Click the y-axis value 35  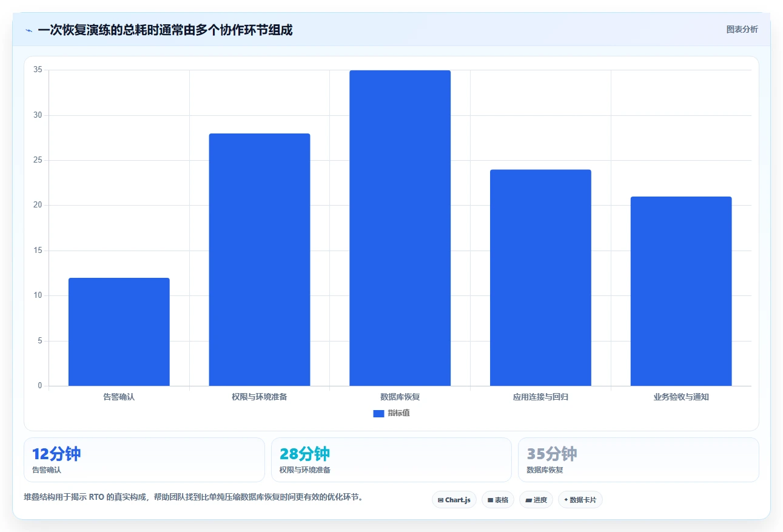coord(38,70)
